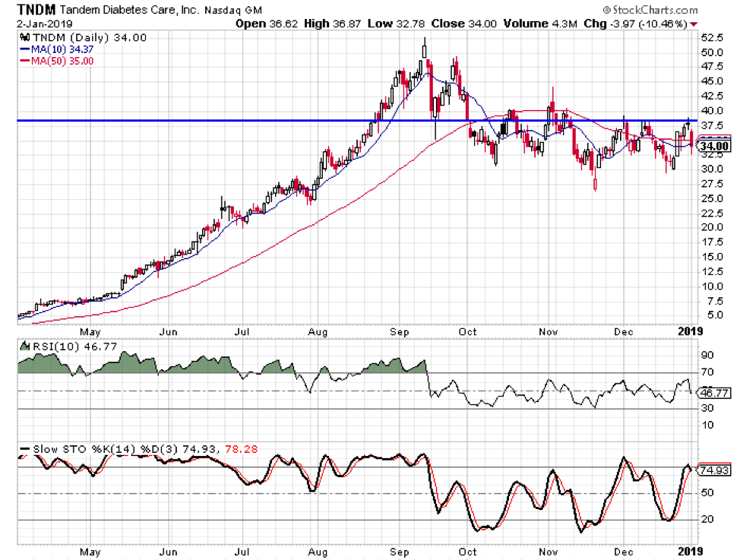Viewport: 740px width, 560px height.
Task: Click the red MA(50) legend line swatch
Action: pos(24,61)
